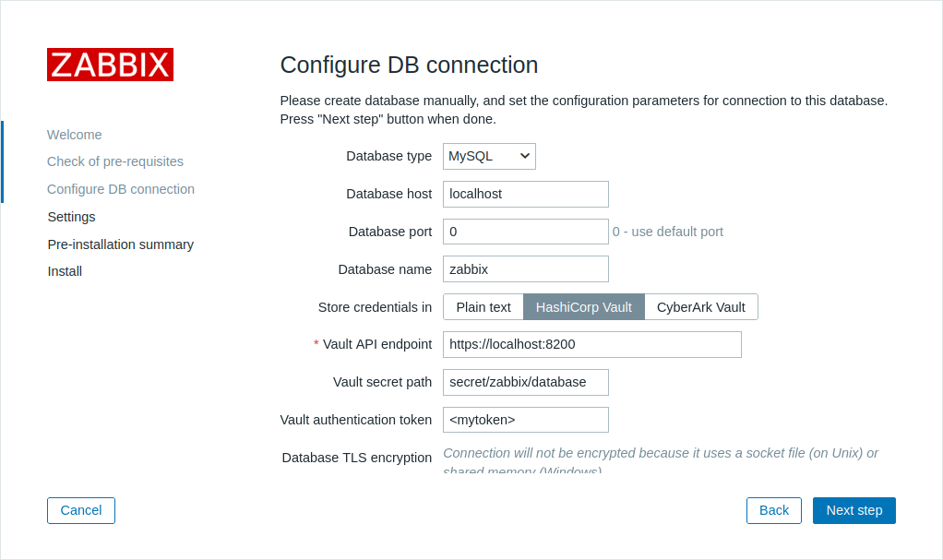The width and height of the screenshot is (943, 560).
Task: Click the Settings step in sidebar
Action: pyautogui.click(x=72, y=217)
